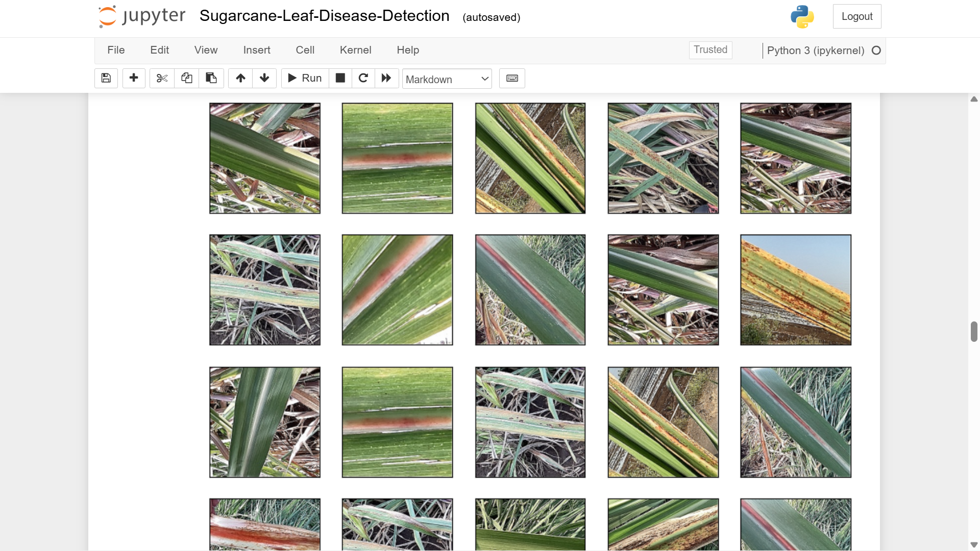Image resolution: width=980 pixels, height=551 pixels.
Task: Click bottom row, second column leaf image
Action: [397, 524]
